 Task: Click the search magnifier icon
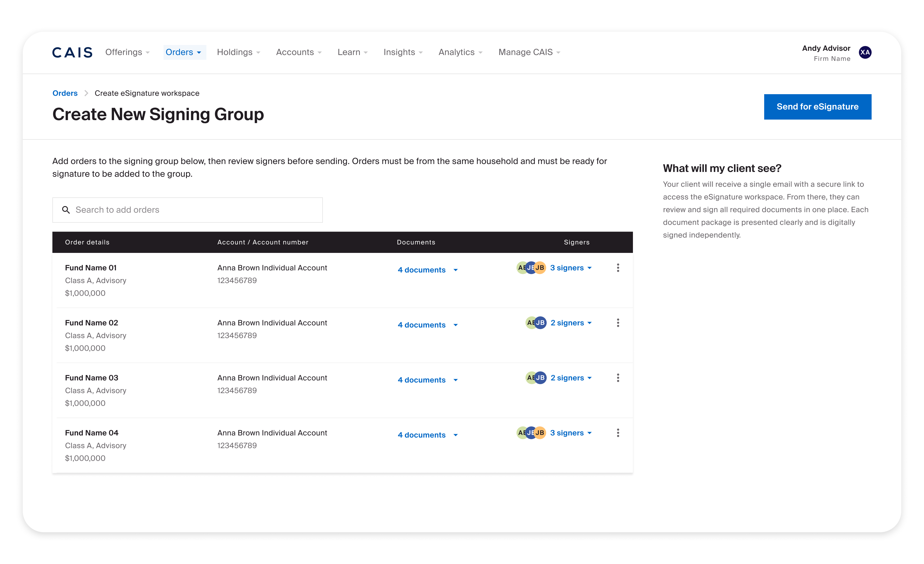pyautogui.click(x=66, y=210)
